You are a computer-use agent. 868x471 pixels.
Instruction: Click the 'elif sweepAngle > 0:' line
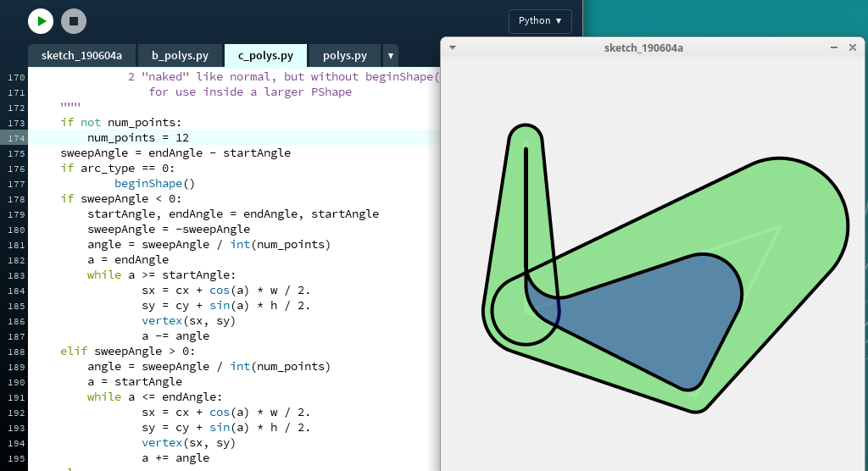(x=127, y=352)
